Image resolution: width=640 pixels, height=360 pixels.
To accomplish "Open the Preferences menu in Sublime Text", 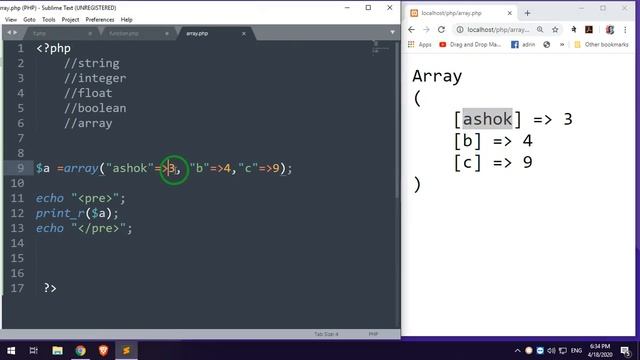I will [x=100, y=20].
